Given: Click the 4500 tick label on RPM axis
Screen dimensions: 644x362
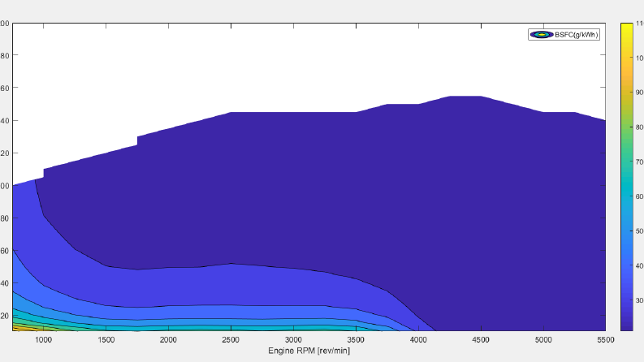Looking at the screenshot, I should click(x=481, y=339).
